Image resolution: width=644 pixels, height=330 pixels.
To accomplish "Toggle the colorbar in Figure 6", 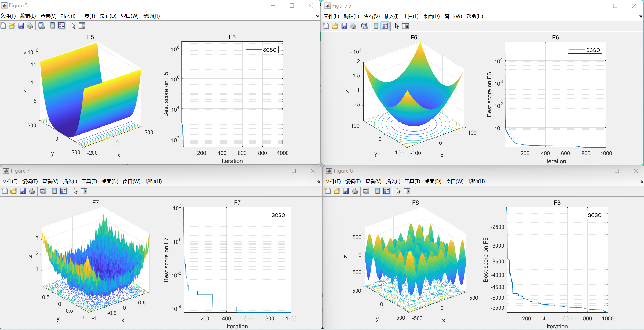I will 376,26.
